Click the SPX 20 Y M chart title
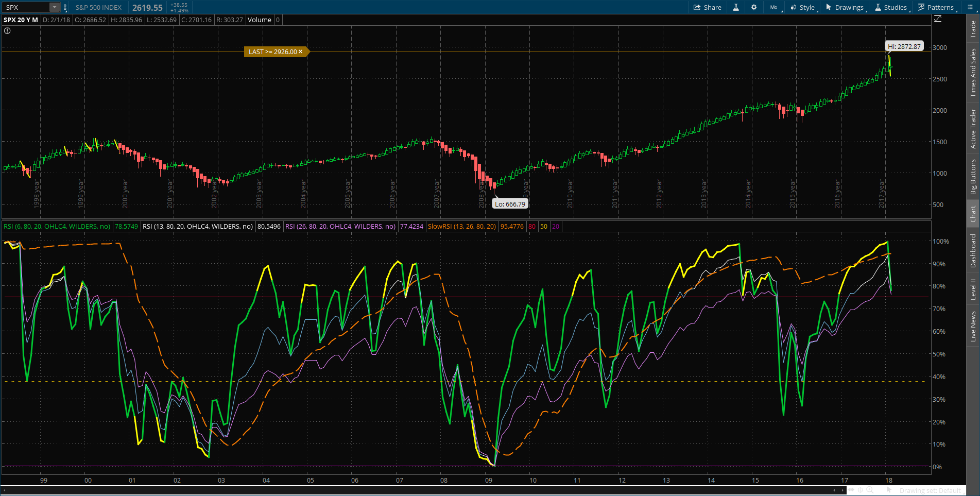Screen dimensions: 980x496 21,20
